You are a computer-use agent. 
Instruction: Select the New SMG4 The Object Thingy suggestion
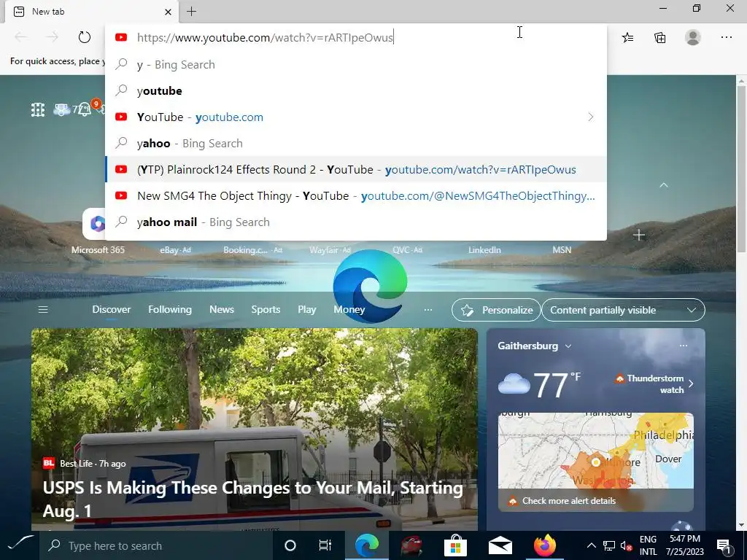click(356, 195)
